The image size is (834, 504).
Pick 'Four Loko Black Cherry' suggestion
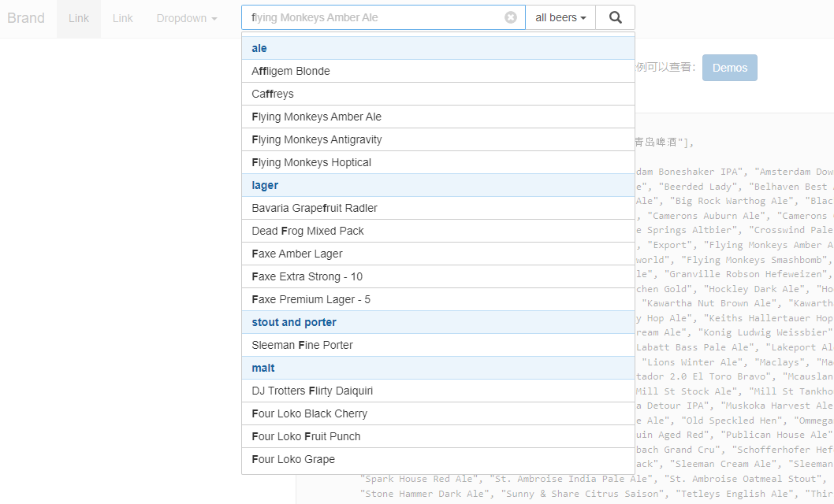[x=438, y=413]
